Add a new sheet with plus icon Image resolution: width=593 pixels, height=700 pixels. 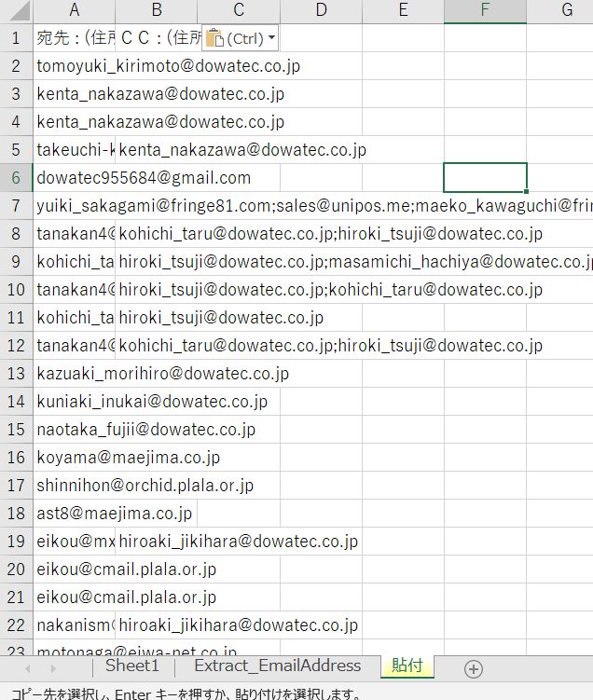pyautogui.click(x=474, y=668)
